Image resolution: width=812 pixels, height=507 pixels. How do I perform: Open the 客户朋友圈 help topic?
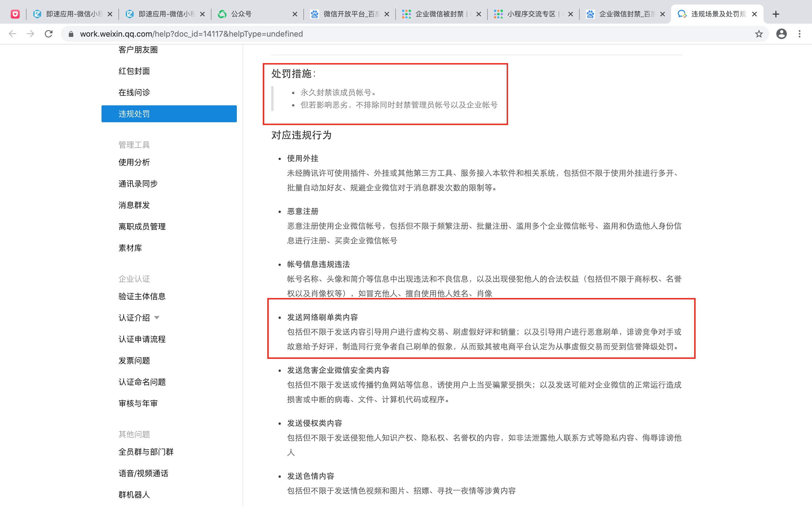coord(138,50)
